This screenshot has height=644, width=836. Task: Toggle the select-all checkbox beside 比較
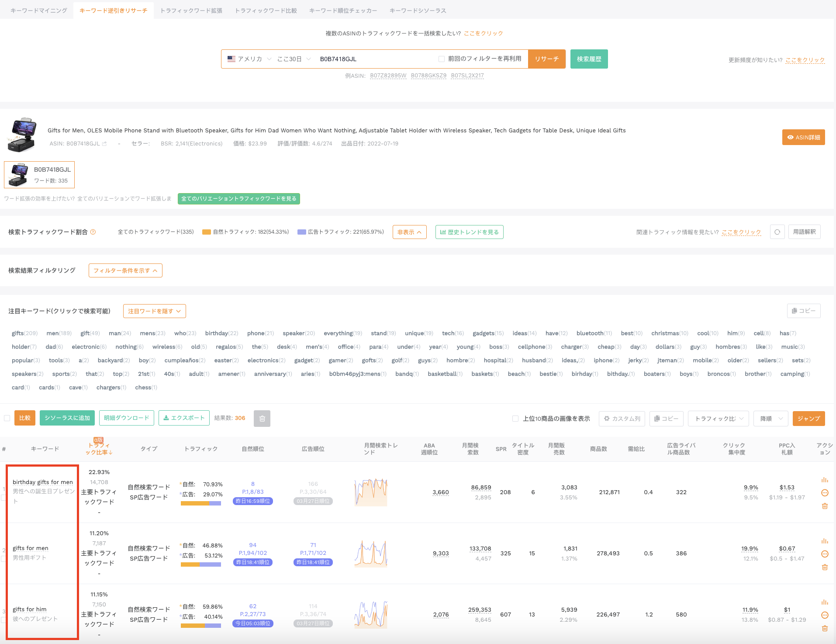pos(7,418)
